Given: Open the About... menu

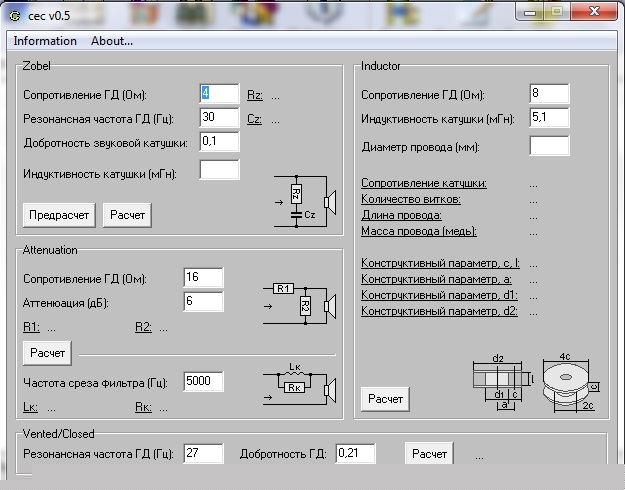Looking at the screenshot, I should click(112, 41).
